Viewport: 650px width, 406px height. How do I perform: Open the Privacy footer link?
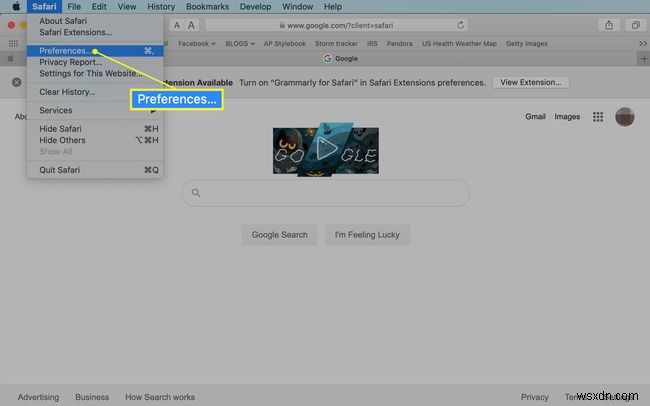[x=535, y=397]
